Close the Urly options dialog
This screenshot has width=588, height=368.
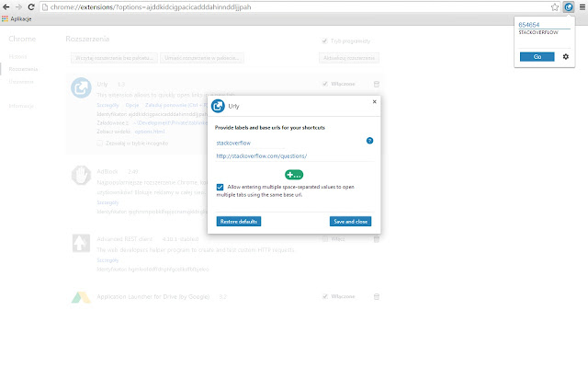(x=374, y=102)
